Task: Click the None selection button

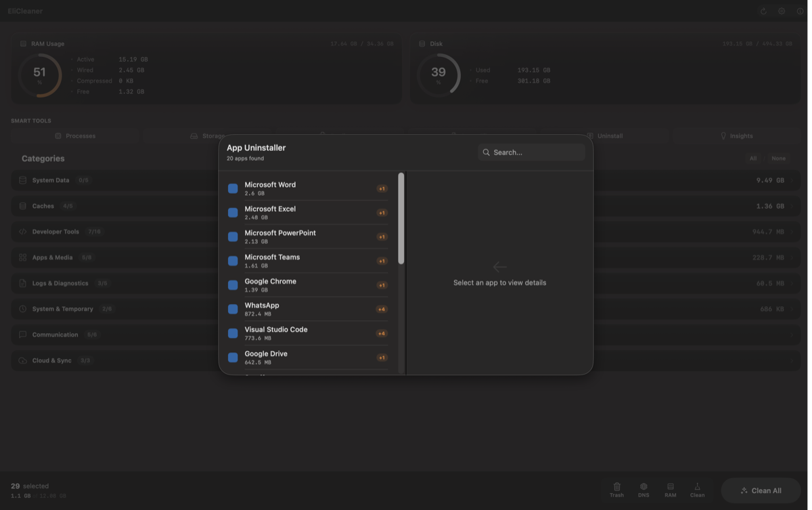Action: (x=778, y=158)
